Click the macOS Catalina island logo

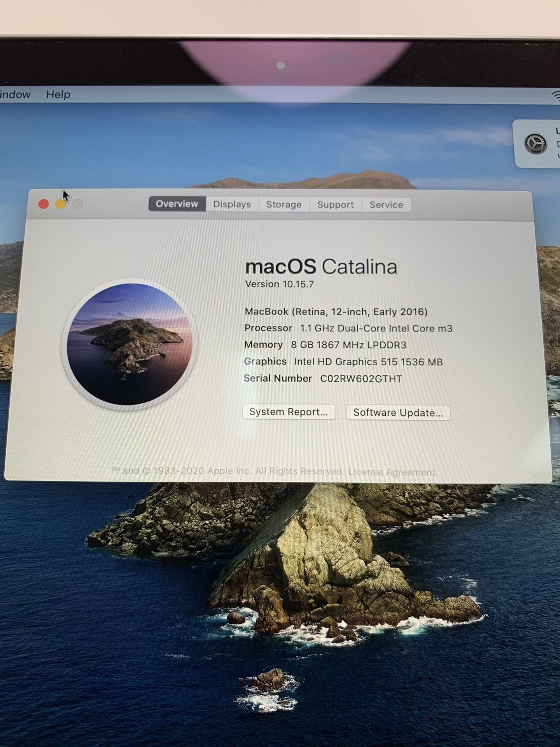point(129,344)
